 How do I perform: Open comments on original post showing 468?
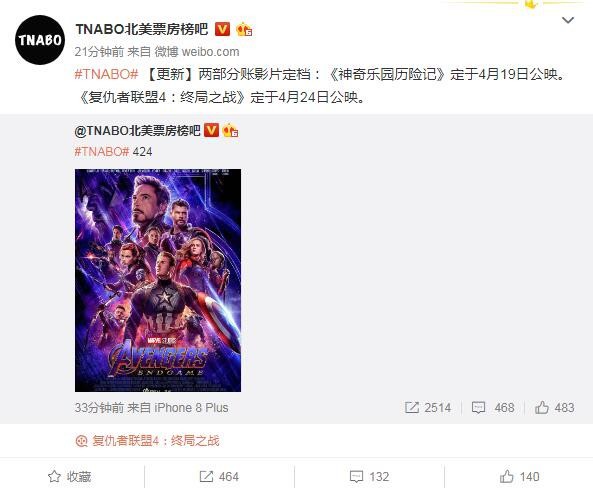493,408
